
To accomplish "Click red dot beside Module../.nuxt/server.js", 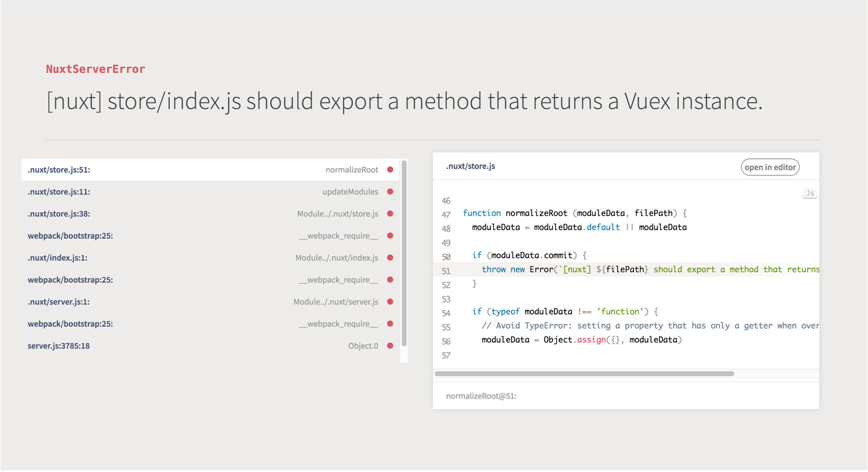I will coord(390,302).
